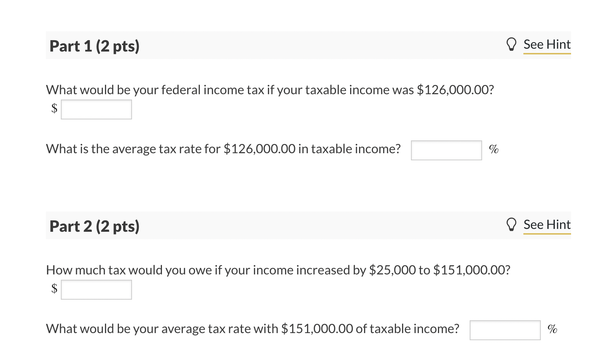Click the percent symbol after Part 1 rate box
The image size is (607, 364).
coord(494,149)
